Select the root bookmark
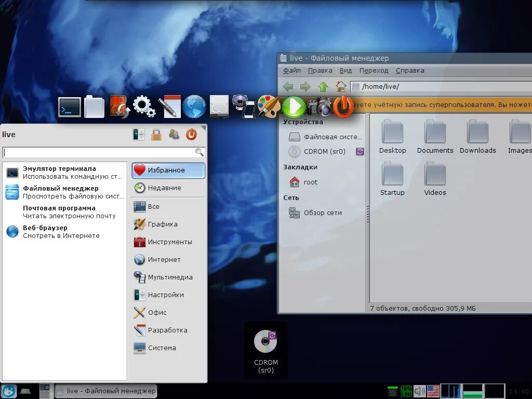The image size is (532, 399). point(303,182)
